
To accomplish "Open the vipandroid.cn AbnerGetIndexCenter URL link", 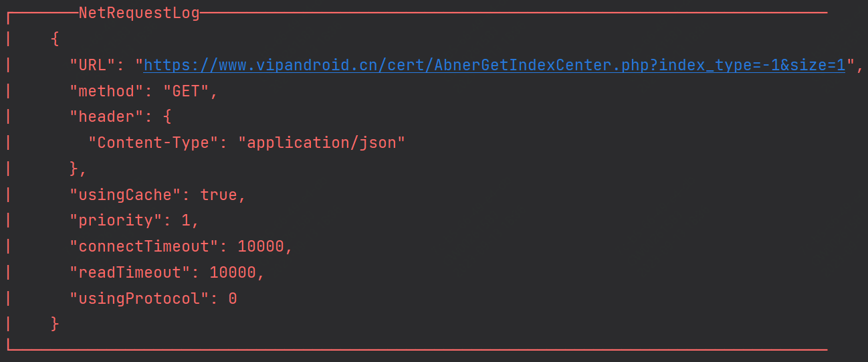I will (x=494, y=65).
